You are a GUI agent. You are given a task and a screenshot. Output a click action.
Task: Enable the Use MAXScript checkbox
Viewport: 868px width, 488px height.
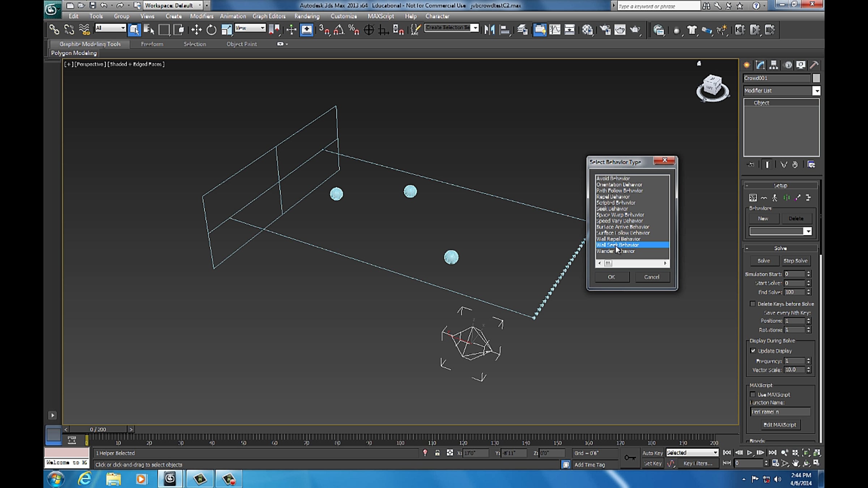pyautogui.click(x=753, y=394)
